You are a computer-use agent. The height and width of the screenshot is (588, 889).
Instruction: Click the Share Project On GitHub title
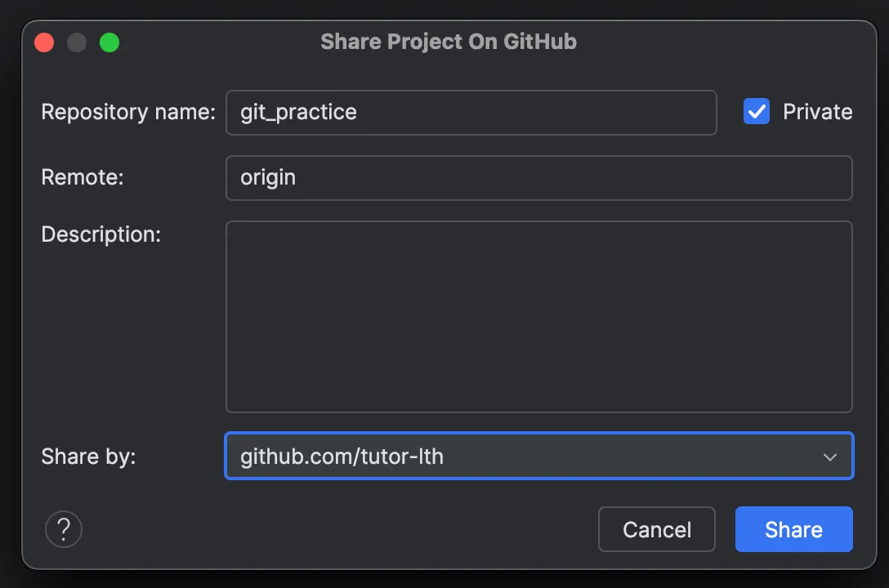448,42
